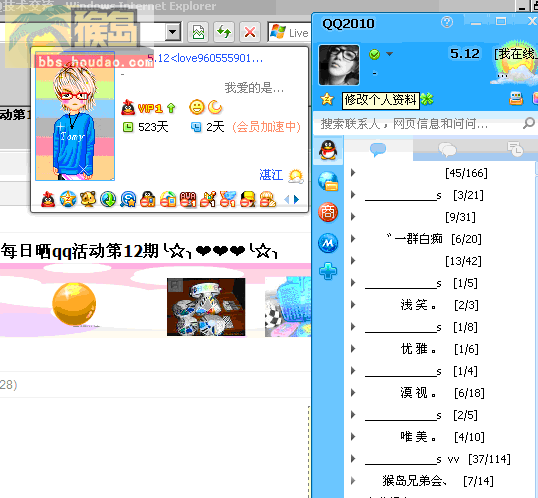Viewport: 538px width, 498px height.
Task: Open the online status dropdown arrow
Action: pyautogui.click(x=389, y=54)
